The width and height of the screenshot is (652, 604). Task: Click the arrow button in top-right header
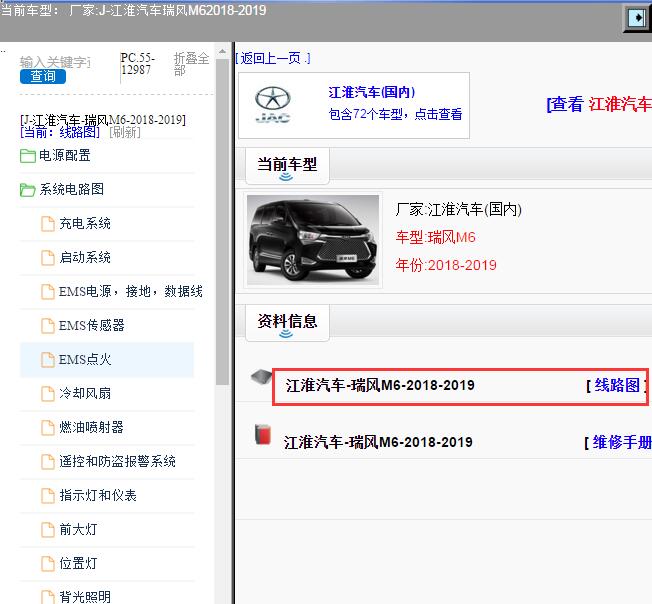coord(637,18)
